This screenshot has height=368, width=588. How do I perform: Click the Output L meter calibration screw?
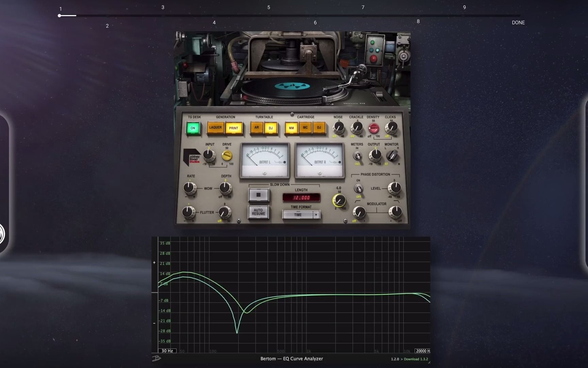coord(265,173)
